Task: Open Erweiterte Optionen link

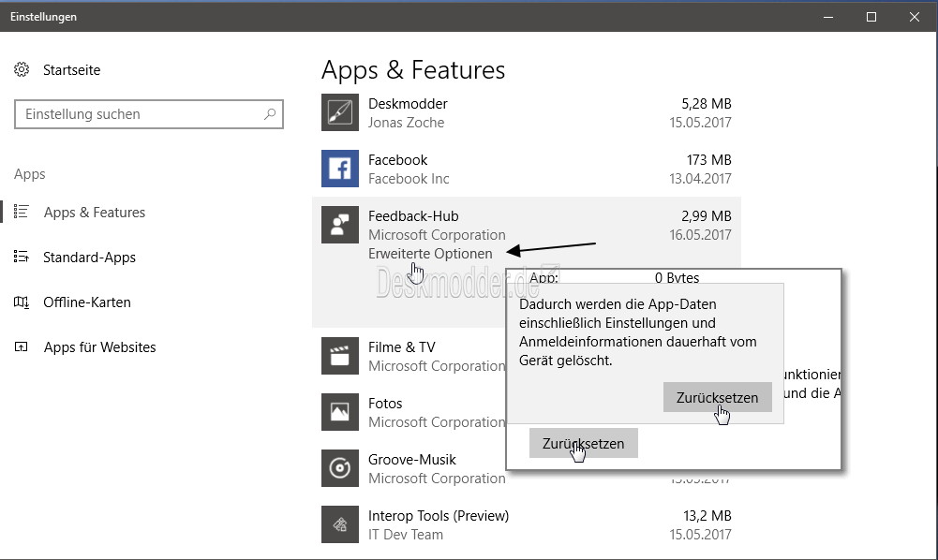Action: click(430, 254)
